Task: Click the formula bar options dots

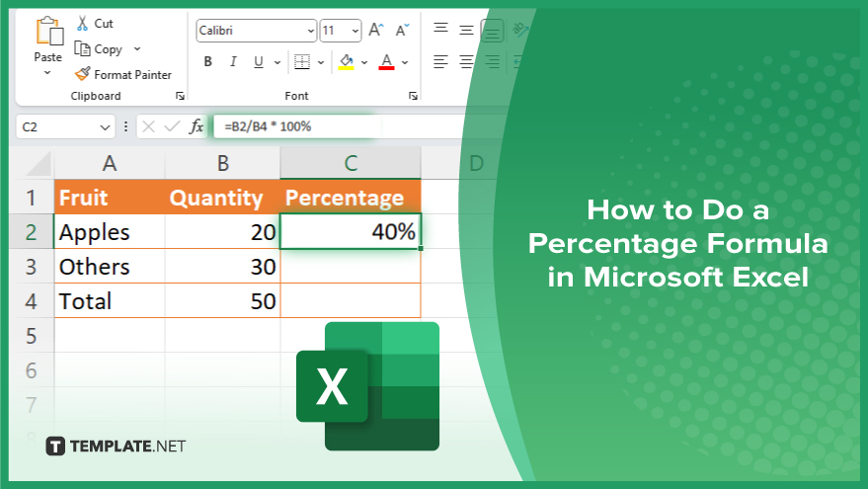Action: coord(125,126)
